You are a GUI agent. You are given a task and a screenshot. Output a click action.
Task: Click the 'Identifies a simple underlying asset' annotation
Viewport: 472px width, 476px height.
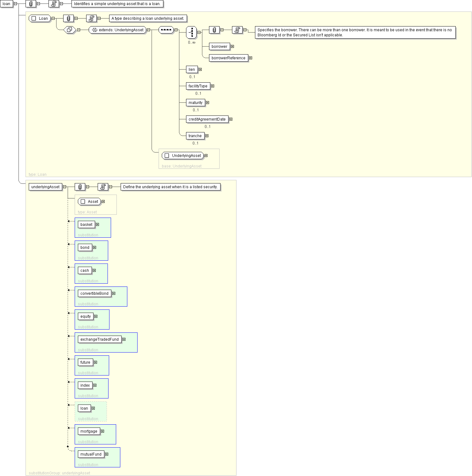coord(117,4)
